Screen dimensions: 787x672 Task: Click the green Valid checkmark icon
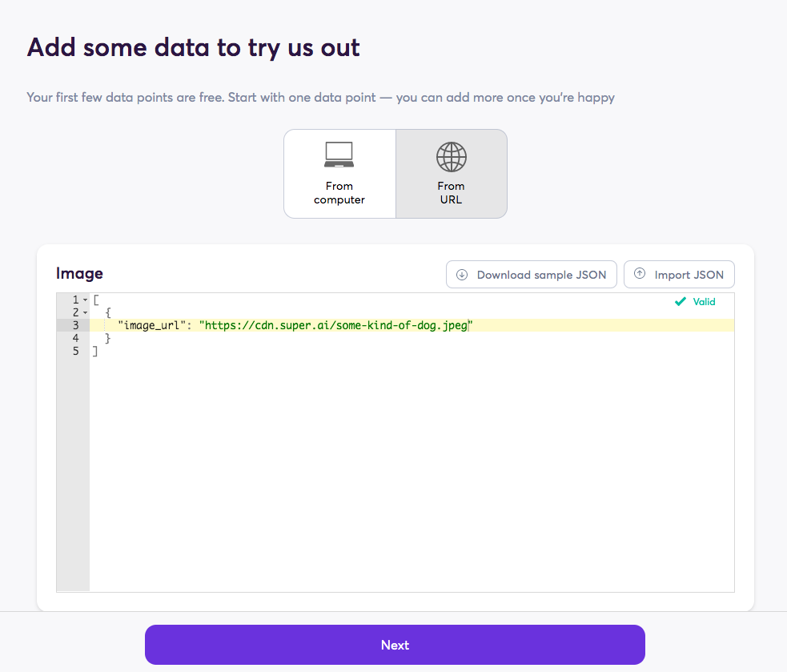680,301
